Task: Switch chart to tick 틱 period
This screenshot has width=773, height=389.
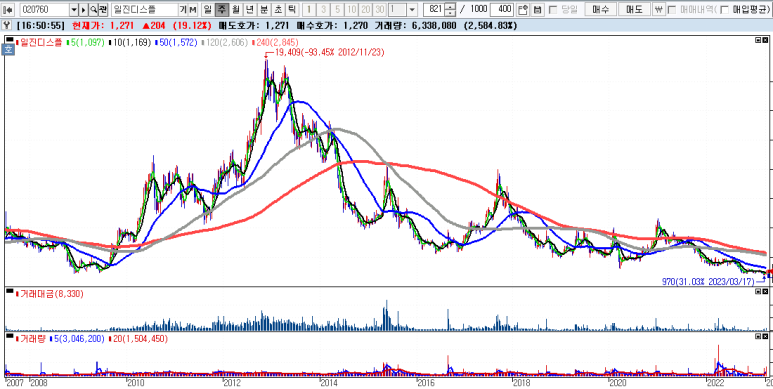Action: 293,9
